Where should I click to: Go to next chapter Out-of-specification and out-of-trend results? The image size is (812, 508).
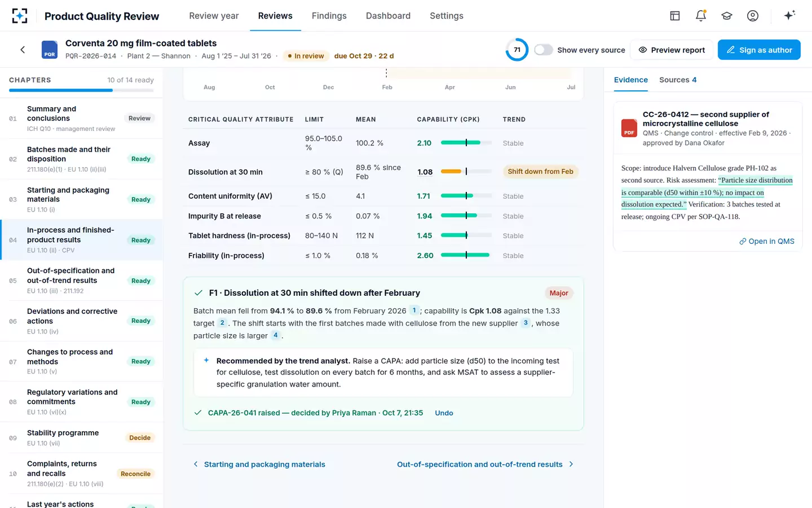click(x=485, y=465)
